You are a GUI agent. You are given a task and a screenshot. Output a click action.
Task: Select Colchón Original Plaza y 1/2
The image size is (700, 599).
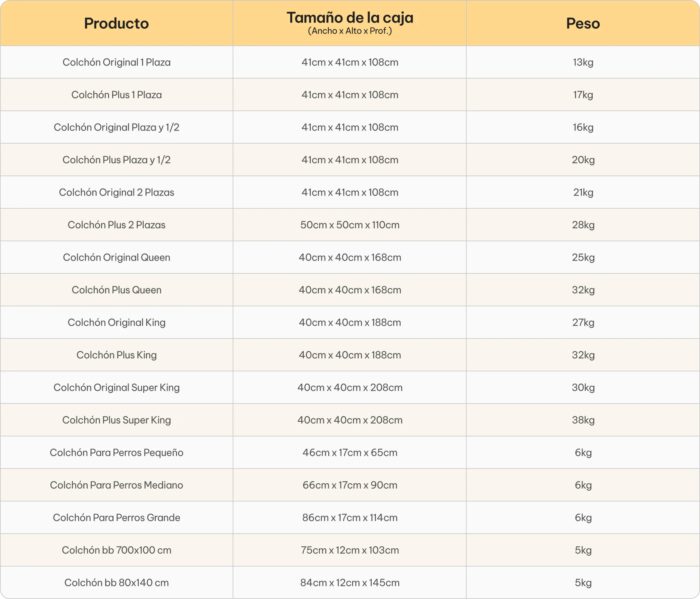point(117,127)
